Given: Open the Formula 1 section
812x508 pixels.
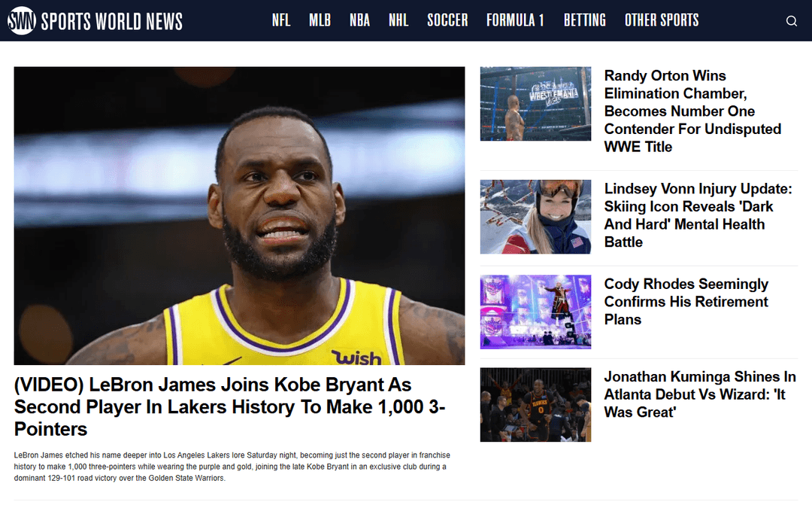Looking at the screenshot, I should point(515,20).
